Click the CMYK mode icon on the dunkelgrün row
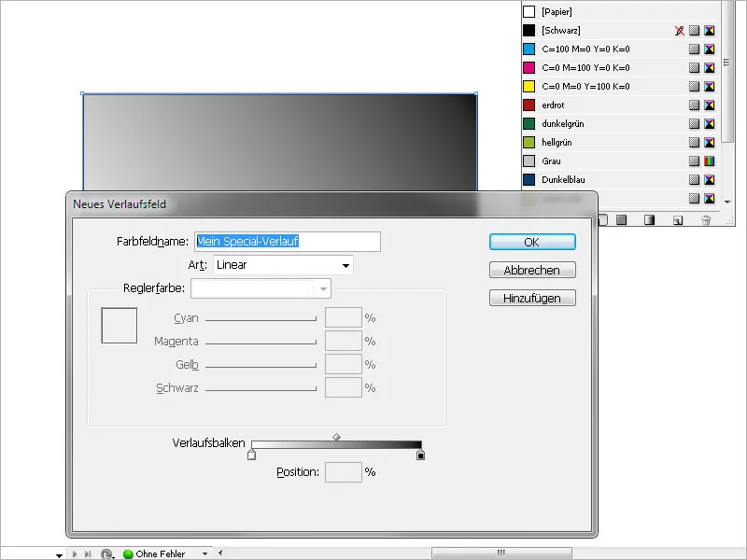The width and height of the screenshot is (747, 560). click(710, 124)
